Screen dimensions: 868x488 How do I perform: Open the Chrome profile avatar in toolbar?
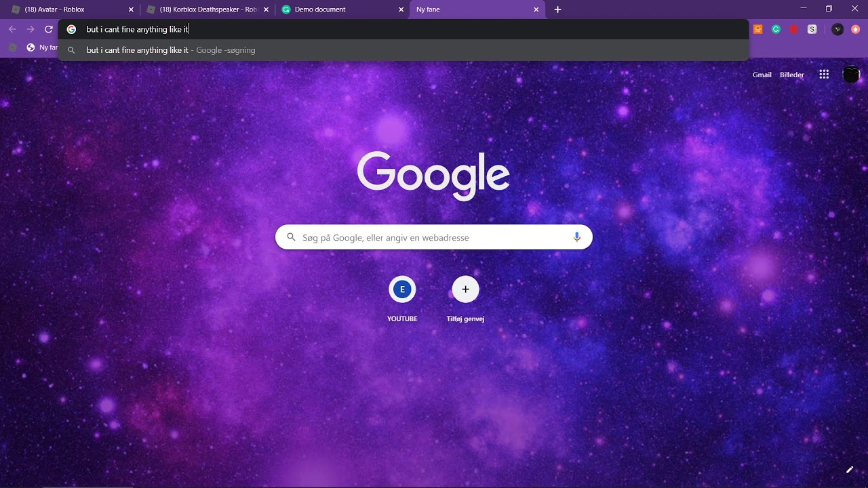point(837,29)
